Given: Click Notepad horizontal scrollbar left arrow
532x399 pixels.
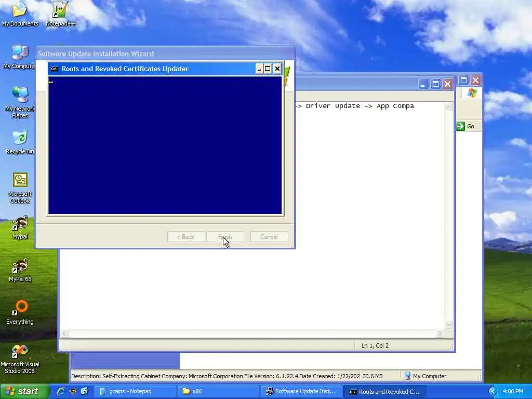Looking at the screenshot, I should (x=65, y=334).
